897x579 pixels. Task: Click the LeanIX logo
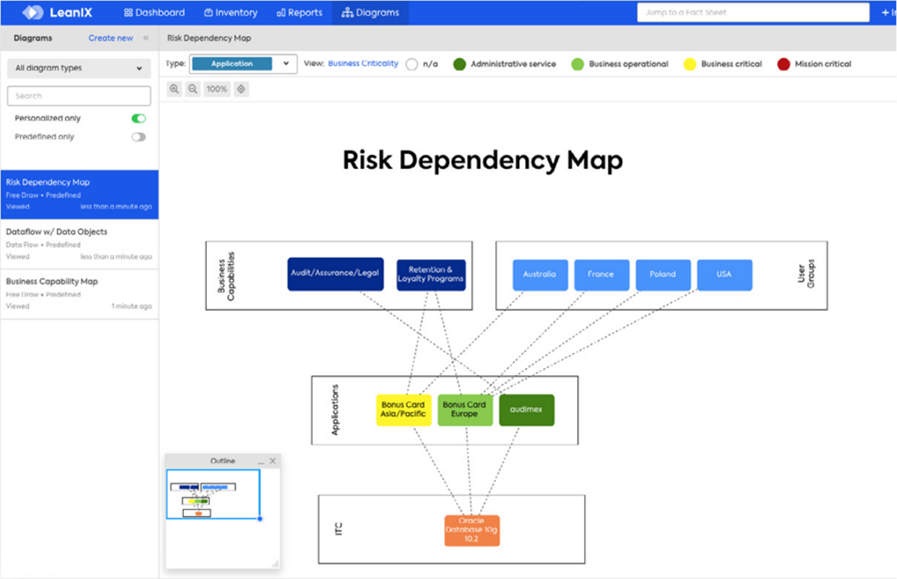57,12
